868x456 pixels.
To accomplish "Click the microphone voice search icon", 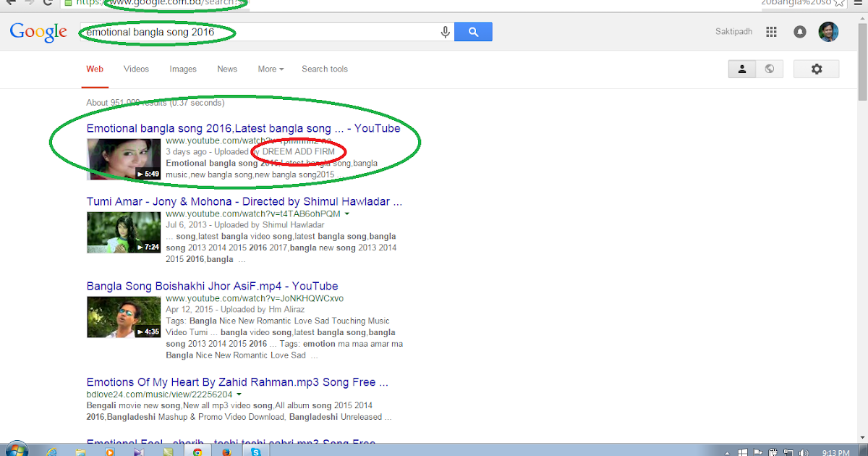I will point(445,32).
